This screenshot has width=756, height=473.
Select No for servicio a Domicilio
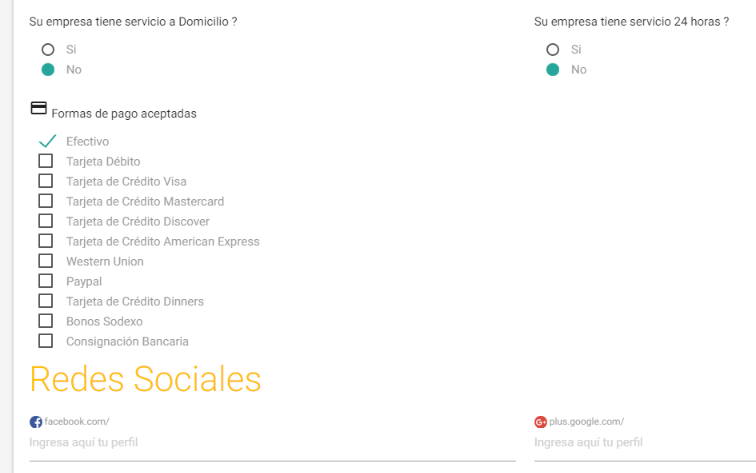coord(48,70)
